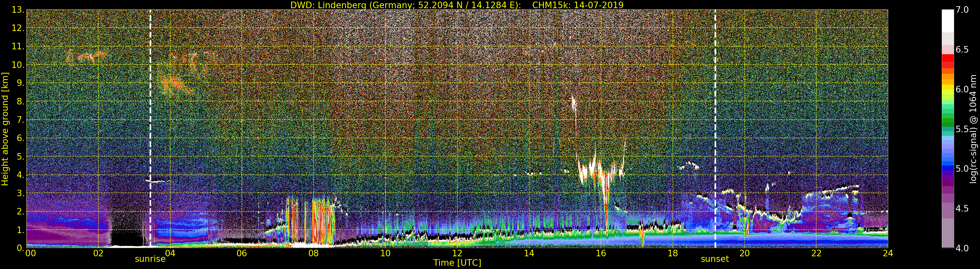Click time axis tick label '06'
Image resolution: width=980 pixels, height=269 pixels.
coord(242,253)
